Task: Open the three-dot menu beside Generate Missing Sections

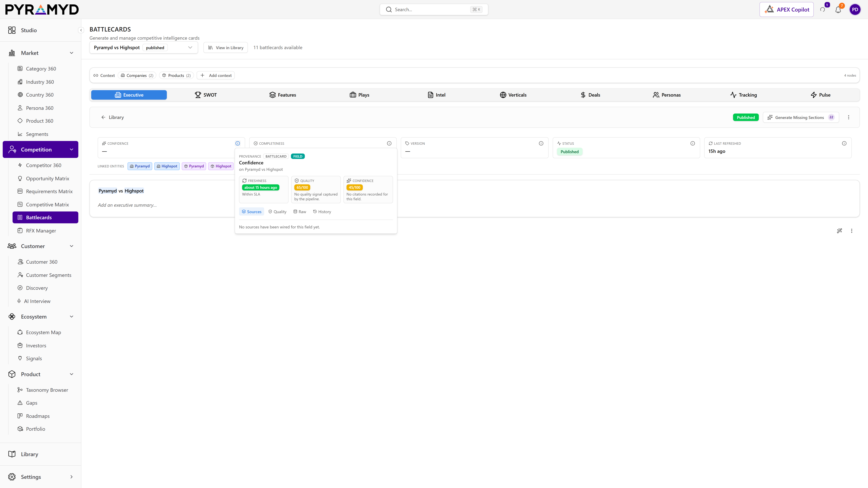Action: click(x=849, y=118)
